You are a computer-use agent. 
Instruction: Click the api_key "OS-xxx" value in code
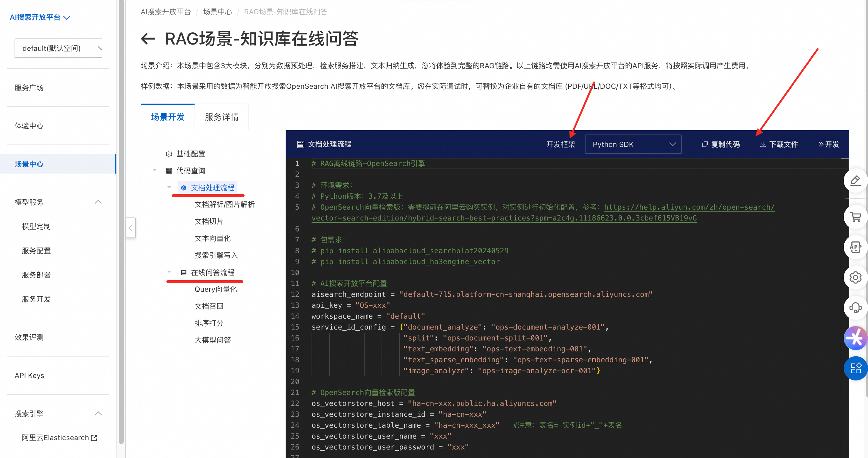tap(372, 305)
